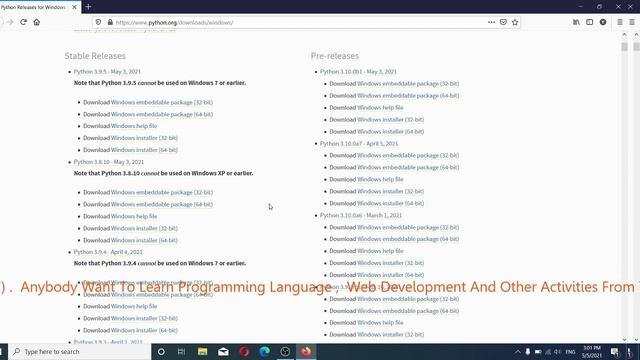Open File Explorer from the taskbar

tap(202, 351)
